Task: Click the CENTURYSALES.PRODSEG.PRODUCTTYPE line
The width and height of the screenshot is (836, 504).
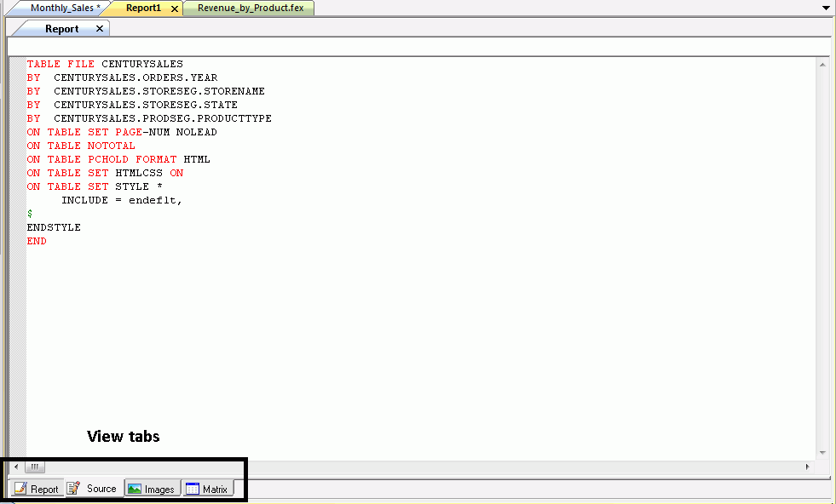Action: click(x=149, y=118)
